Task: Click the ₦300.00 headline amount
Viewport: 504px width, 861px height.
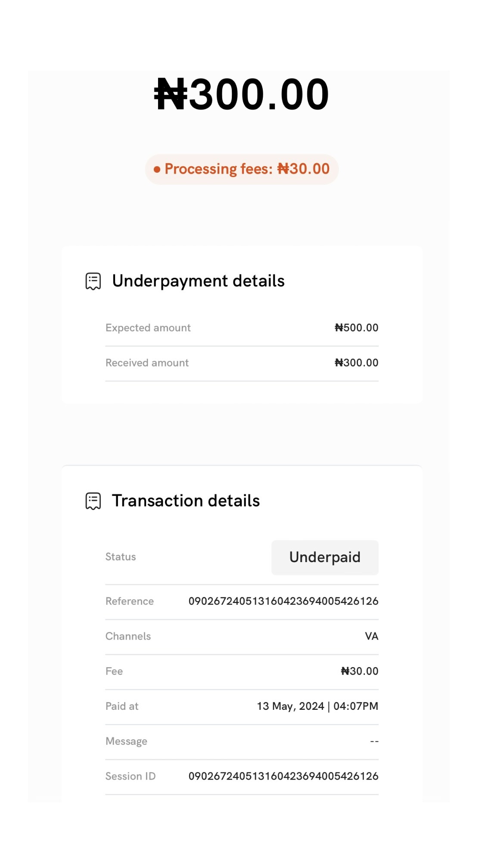Action: point(242,94)
